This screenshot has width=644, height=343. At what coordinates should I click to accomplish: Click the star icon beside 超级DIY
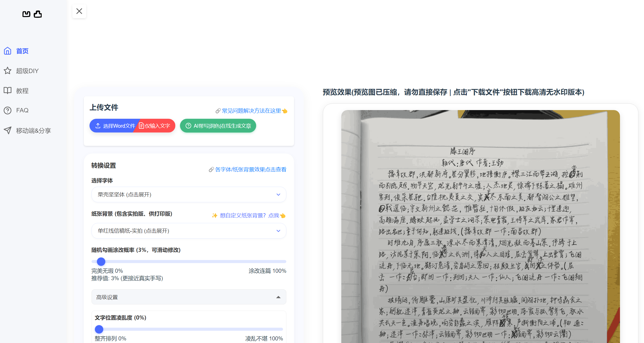[x=8, y=71]
